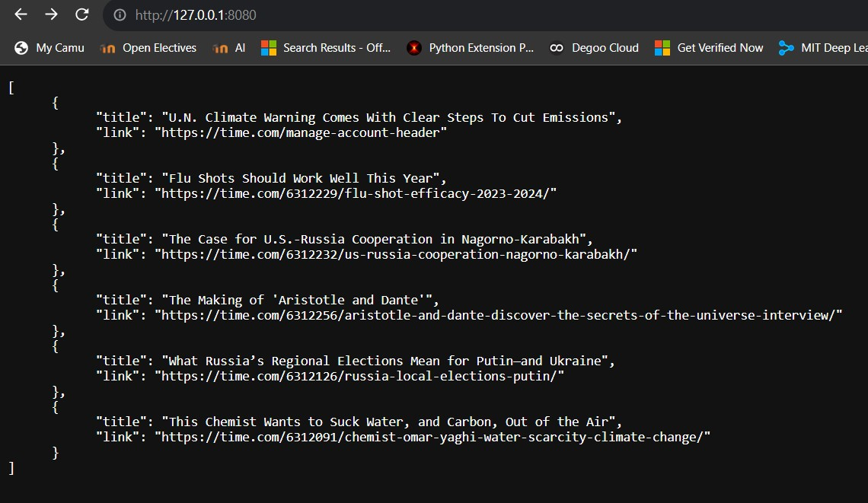Open the My Camu bookmark

tap(59, 47)
